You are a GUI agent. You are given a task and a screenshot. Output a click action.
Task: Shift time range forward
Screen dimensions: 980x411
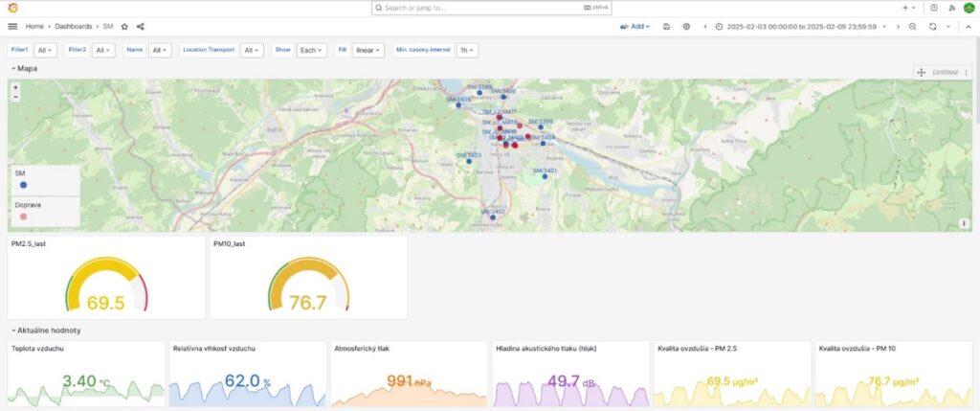[898, 26]
